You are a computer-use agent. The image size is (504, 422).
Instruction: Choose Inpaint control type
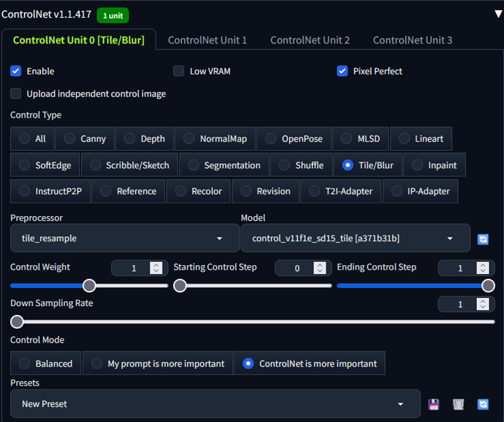click(434, 165)
